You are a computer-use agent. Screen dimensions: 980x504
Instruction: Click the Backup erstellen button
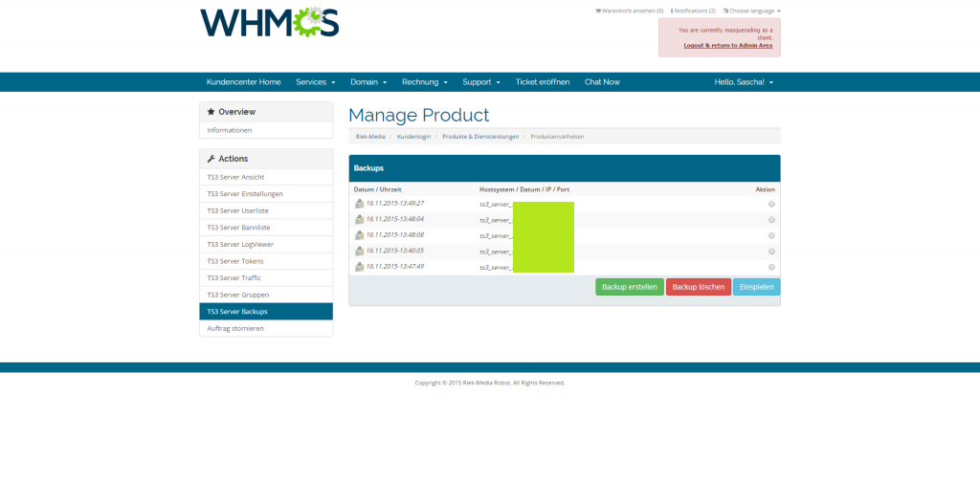[x=629, y=287]
